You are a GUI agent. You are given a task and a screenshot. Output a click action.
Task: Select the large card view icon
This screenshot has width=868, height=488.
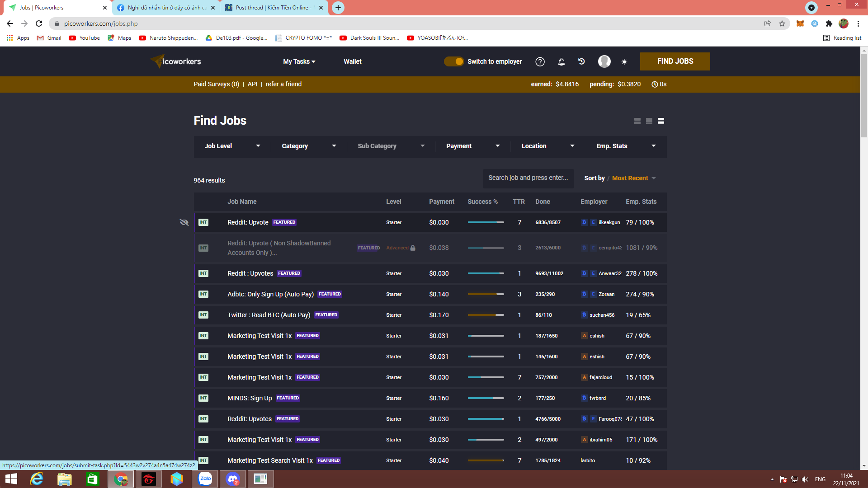[x=637, y=121]
